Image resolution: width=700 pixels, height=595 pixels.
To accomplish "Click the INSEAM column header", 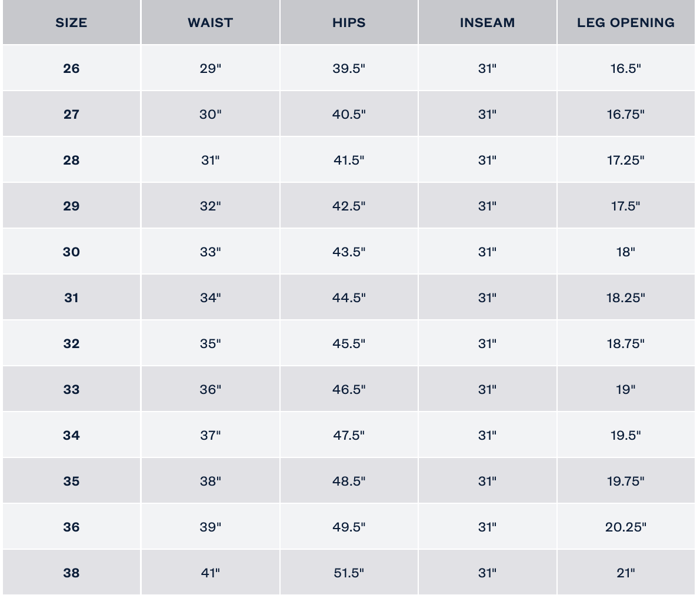I will pyautogui.click(x=487, y=23).
